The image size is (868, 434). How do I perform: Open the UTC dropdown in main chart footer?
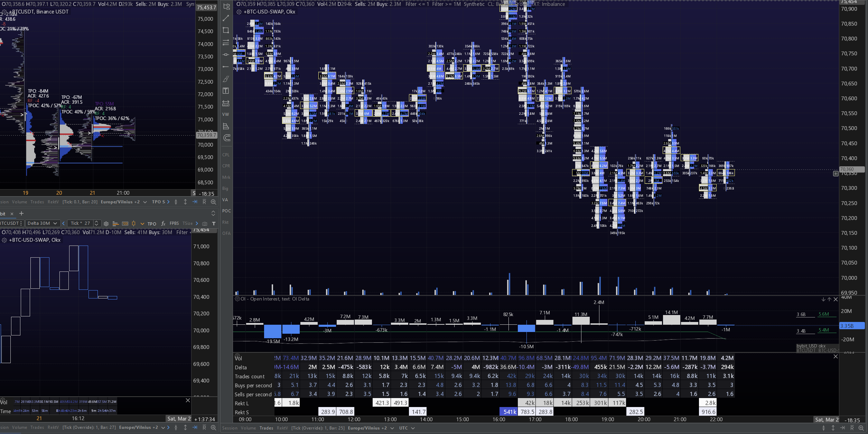(x=407, y=428)
